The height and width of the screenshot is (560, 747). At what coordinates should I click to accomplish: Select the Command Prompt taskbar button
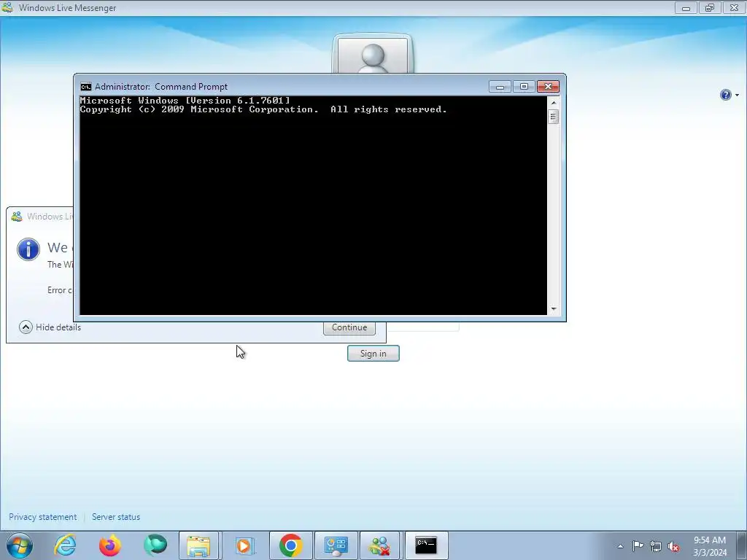[426, 545]
